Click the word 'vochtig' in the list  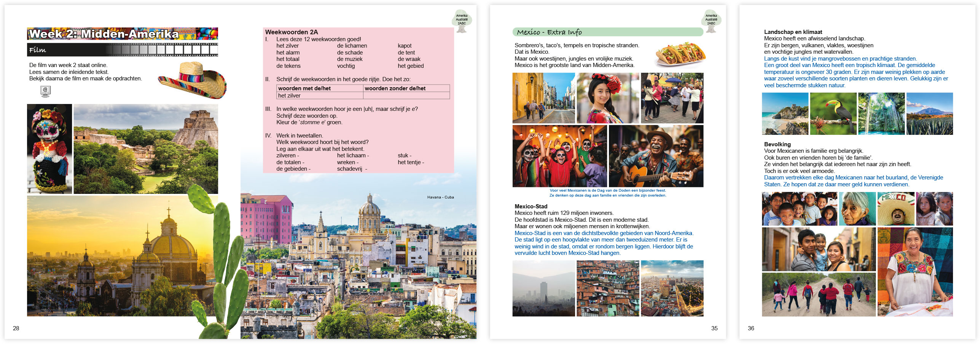[346, 66]
